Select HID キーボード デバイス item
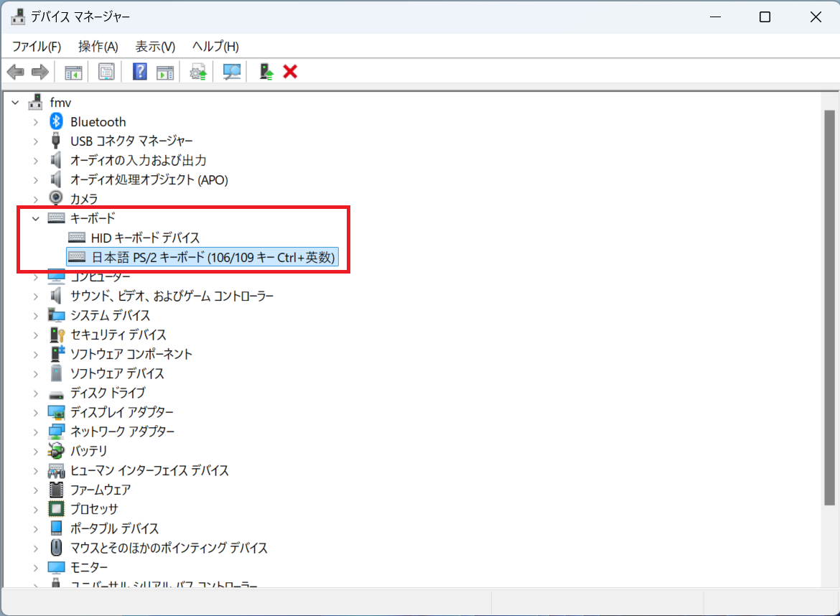Viewport: 840px width, 616px height. click(145, 238)
